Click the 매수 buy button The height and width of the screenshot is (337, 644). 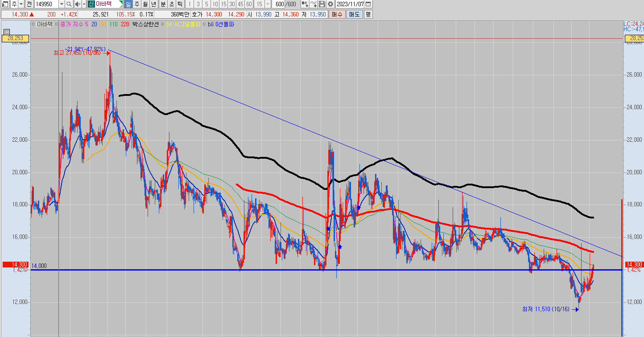click(x=337, y=14)
